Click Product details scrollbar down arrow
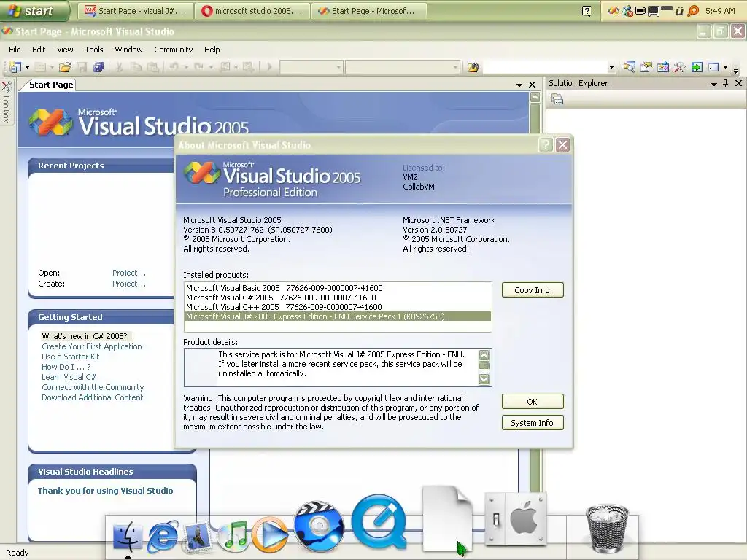Viewport: 747px width, 560px height. pyautogui.click(x=484, y=379)
